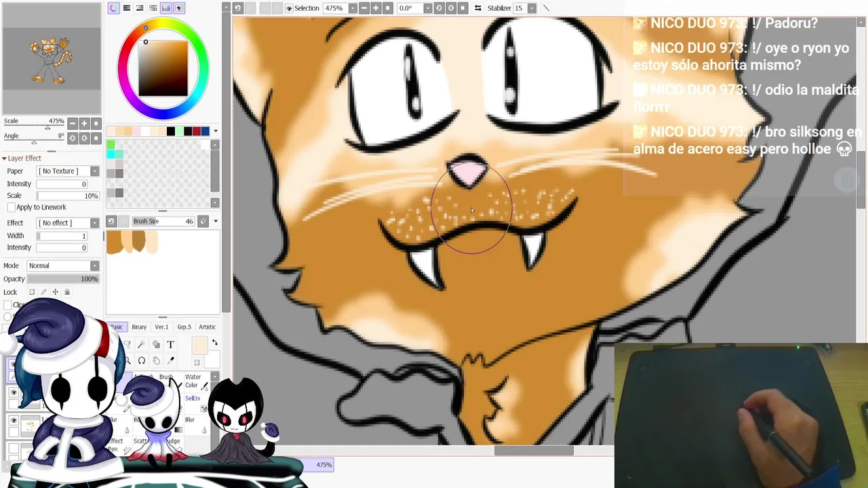Pick the dark red history swatch
The height and width of the screenshot is (488, 868).
click(x=197, y=131)
